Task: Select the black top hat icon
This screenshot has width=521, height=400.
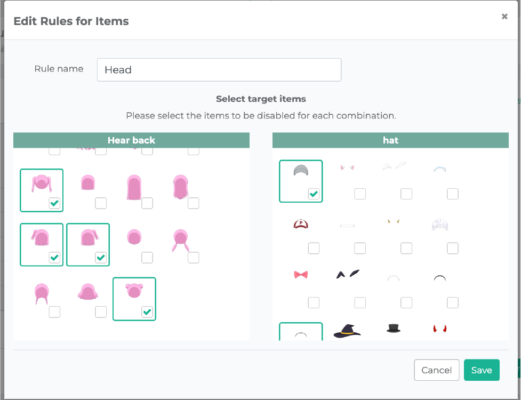Action: click(393, 328)
